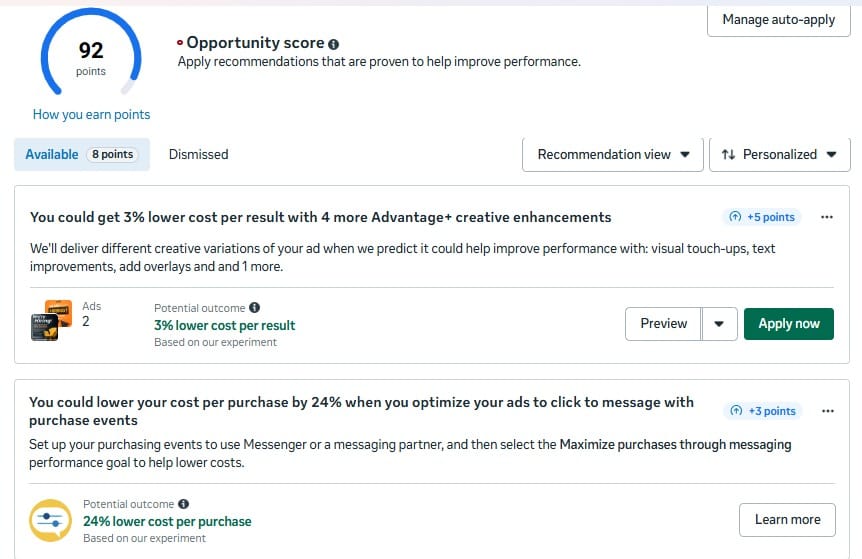This screenshot has width=862, height=559.
Task: Click the Learn more button
Action: pos(787,520)
